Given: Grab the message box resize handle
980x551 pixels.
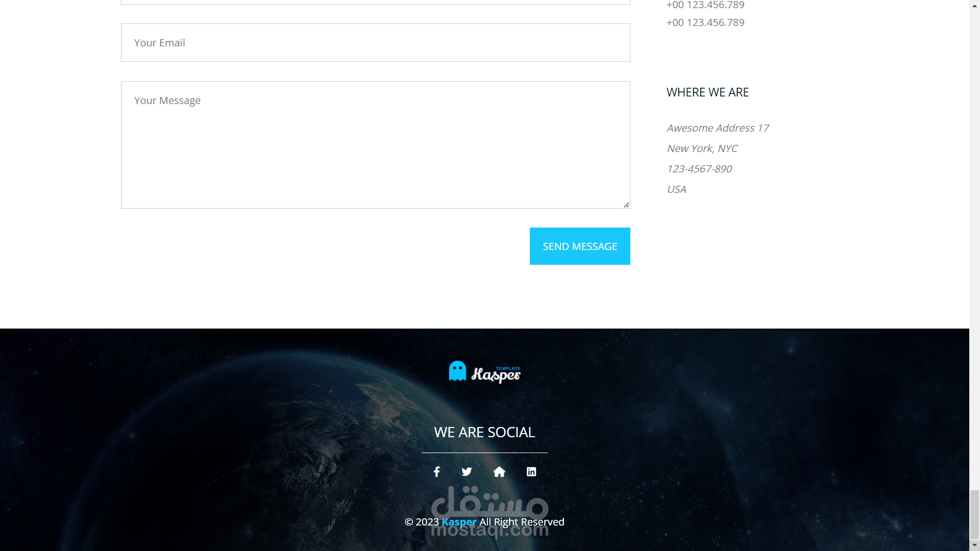Looking at the screenshot, I should click(x=626, y=205).
